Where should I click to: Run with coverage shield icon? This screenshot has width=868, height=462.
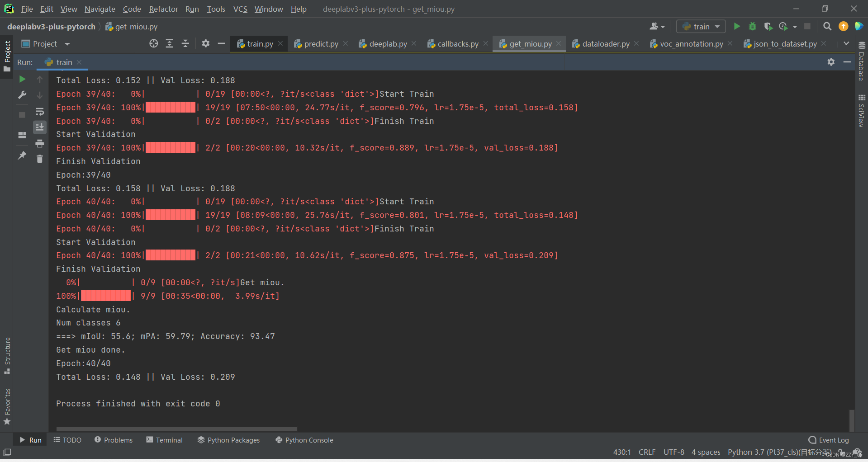768,26
